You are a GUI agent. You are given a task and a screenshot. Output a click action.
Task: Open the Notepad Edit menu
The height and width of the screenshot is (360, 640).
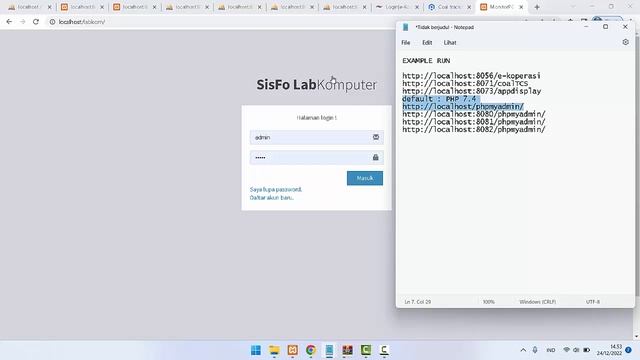click(x=427, y=42)
